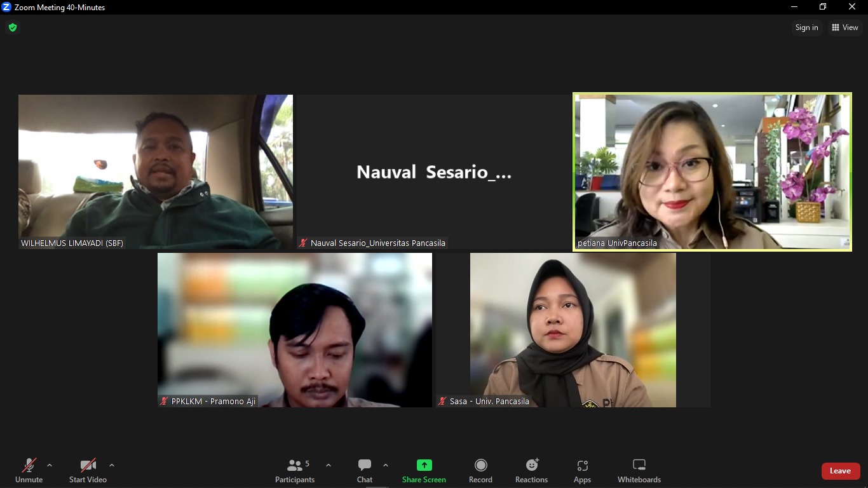
Task: Click the red Leave button
Action: click(840, 471)
